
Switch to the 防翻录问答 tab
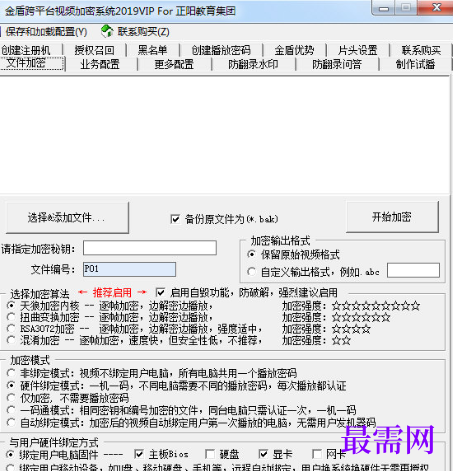pyautogui.click(x=337, y=64)
